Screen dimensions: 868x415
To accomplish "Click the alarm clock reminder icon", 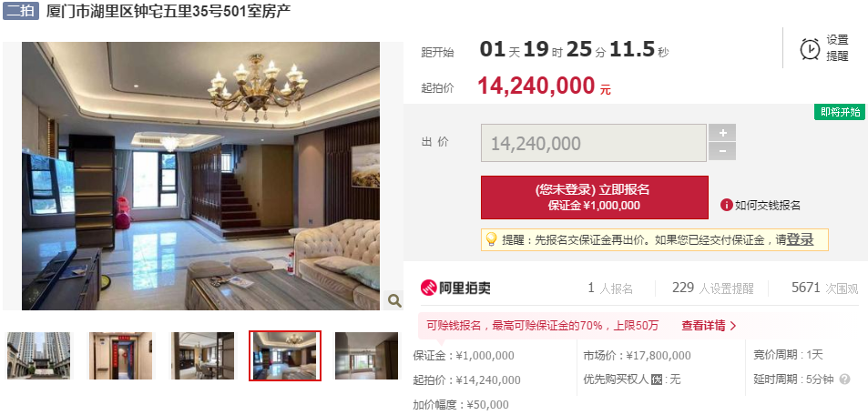I will pos(811,49).
